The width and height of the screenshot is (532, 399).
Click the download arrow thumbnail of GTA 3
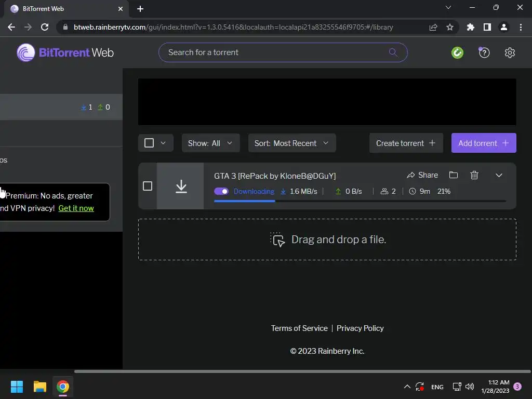coord(181,186)
